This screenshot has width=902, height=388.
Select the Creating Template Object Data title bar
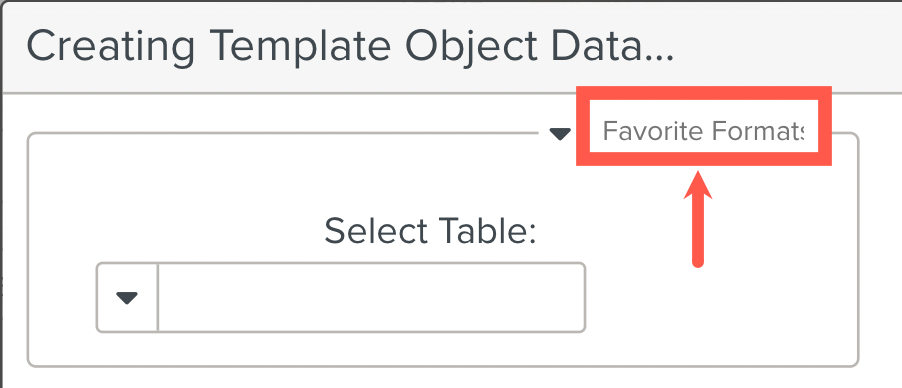click(451, 46)
